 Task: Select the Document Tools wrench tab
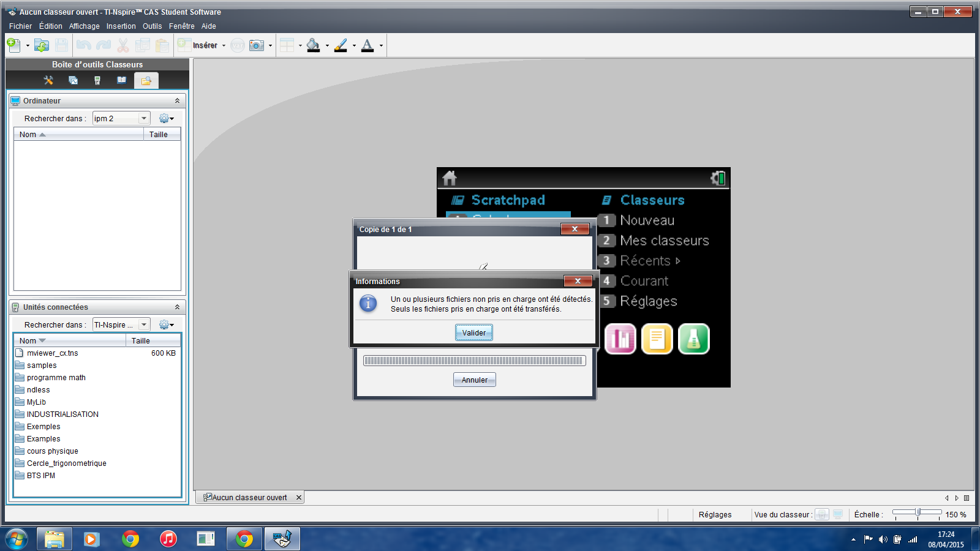48,80
